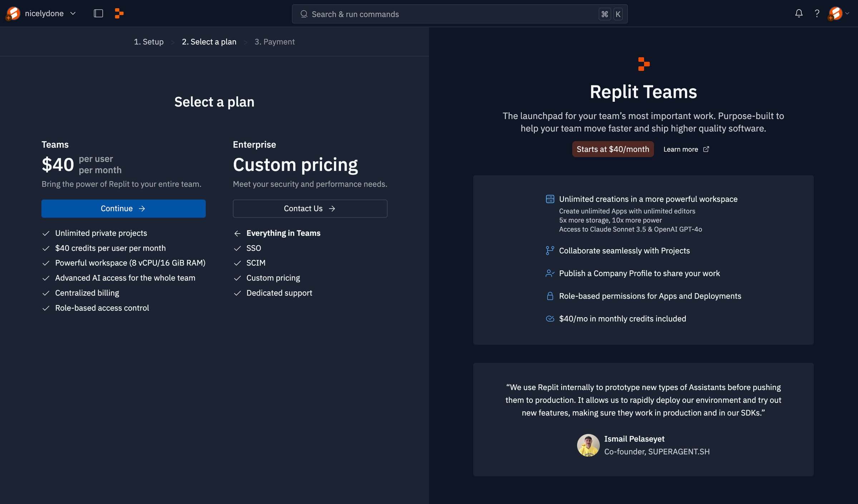Open the nicelydone workspace switcher
Viewport: 858px width, 504px height.
coord(41,14)
